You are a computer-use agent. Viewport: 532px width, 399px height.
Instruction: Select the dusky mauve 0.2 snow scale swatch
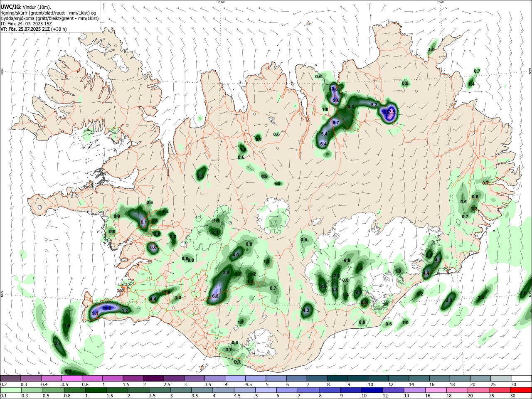pos(11,379)
